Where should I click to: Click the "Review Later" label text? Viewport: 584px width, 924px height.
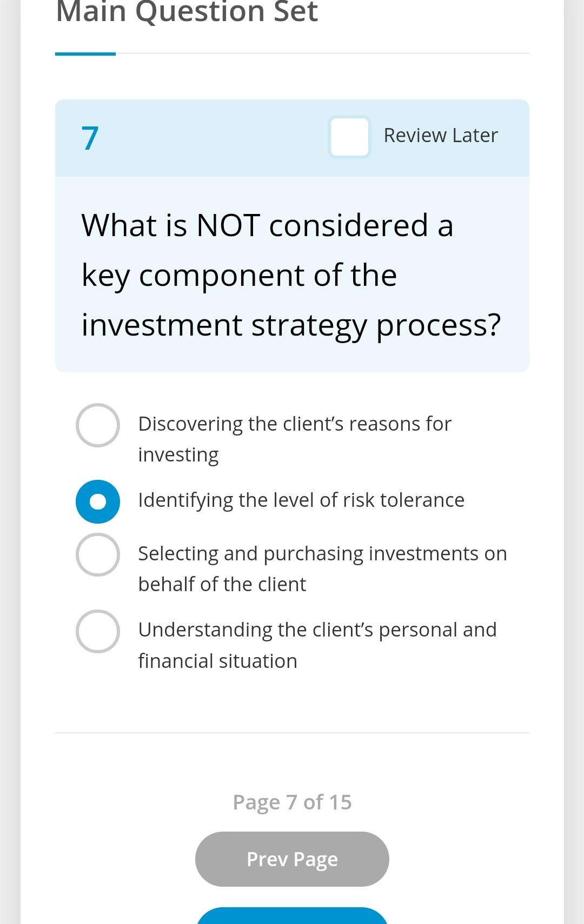pos(441,135)
